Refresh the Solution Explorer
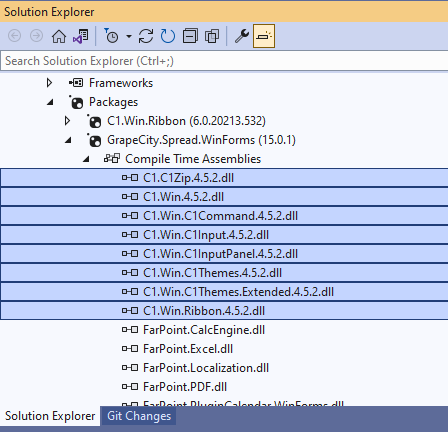Viewport: 448px width, 432px height. click(x=168, y=36)
